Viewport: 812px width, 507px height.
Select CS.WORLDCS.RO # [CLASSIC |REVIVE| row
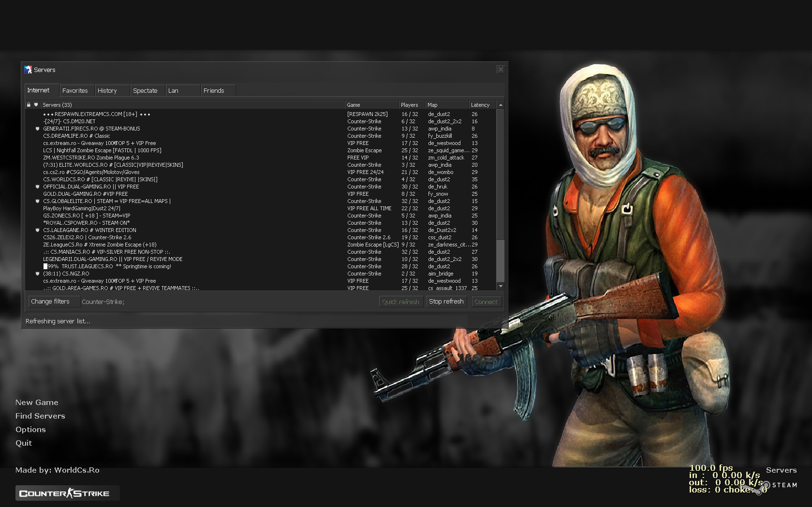click(x=261, y=179)
